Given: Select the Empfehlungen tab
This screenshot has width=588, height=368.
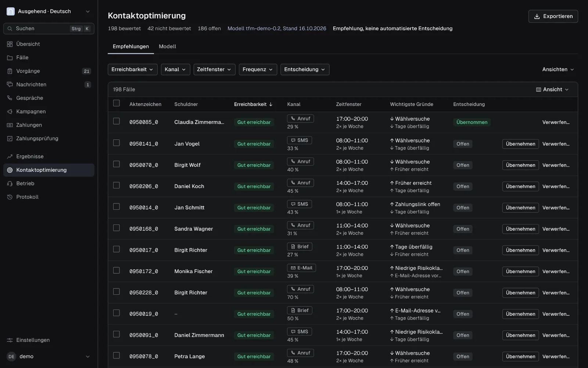Looking at the screenshot, I should point(131,47).
